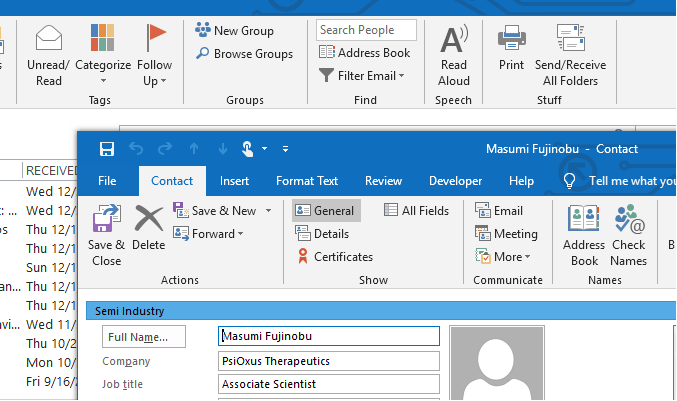677x401 pixels.
Task: Click Undo arrow in contact title bar
Action: click(136, 149)
